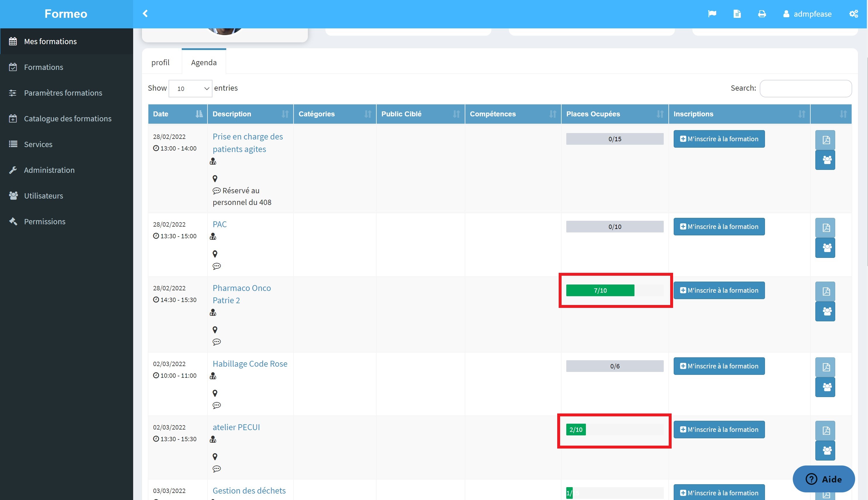
Task: Click sort arrows on last column header
Action: tap(843, 114)
